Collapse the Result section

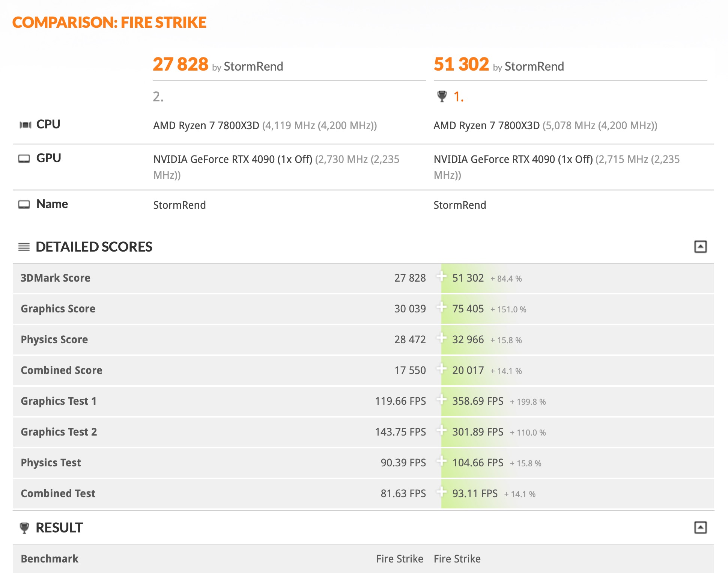click(700, 528)
